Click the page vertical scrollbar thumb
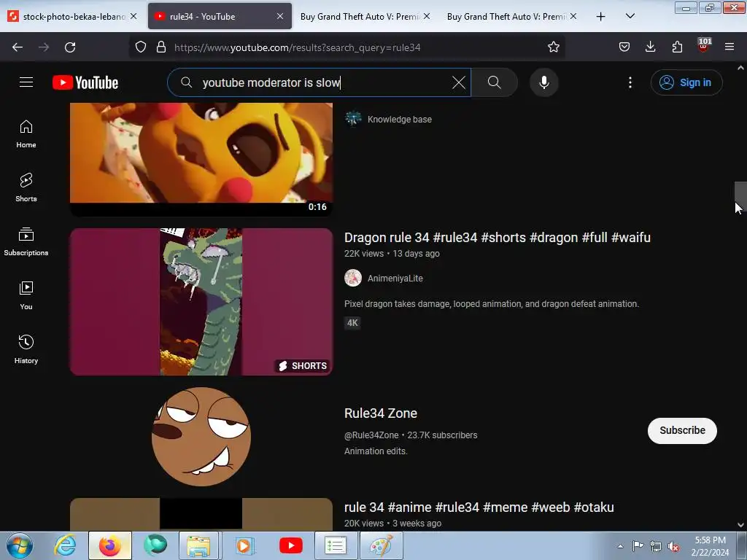The image size is (747, 560). coord(740,197)
